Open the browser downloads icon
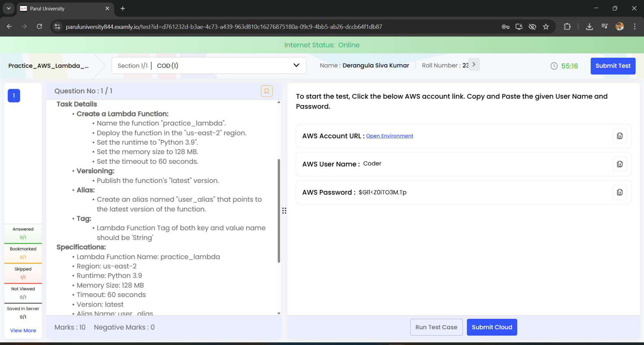 [589, 26]
